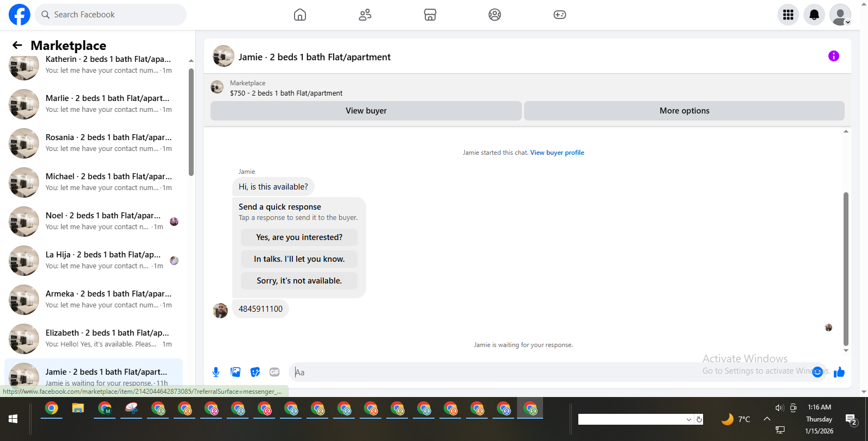Open the Friends icon in the top navigation
868x441 pixels.
[x=365, y=15]
